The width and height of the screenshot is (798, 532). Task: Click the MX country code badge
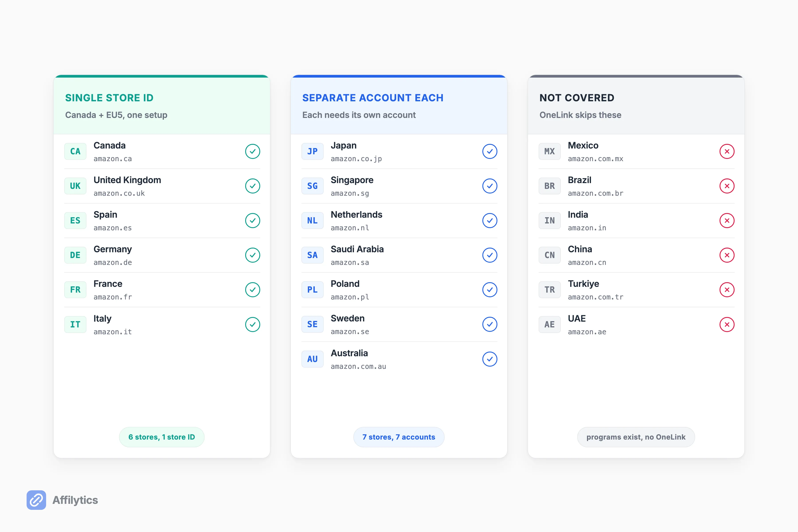[550, 151]
